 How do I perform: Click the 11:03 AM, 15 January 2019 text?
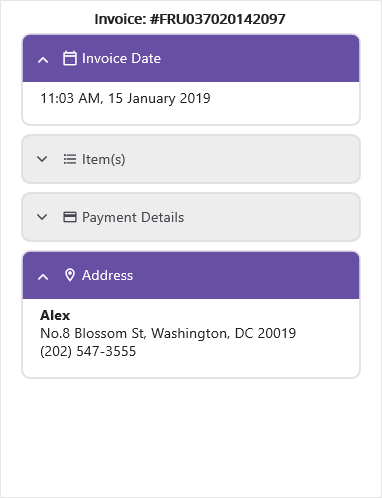click(125, 98)
